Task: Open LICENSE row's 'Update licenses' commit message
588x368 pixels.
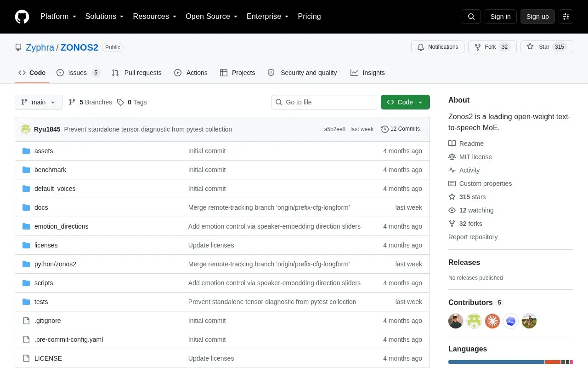Action: pyautogui.click(x=211, y=358)
